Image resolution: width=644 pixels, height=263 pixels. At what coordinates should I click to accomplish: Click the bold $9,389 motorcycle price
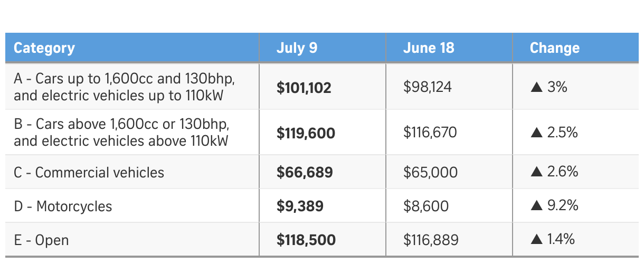point(300,206)
